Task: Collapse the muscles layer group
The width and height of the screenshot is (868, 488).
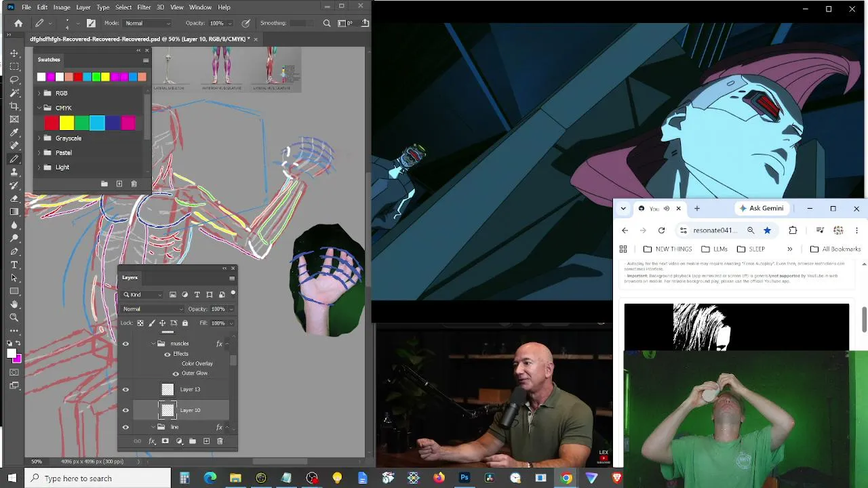Action: coord(153,344)
